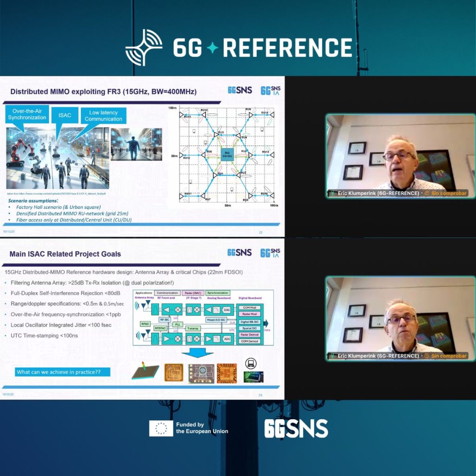This screenshot has height=476, width=476.
Task: Click microphone icon on upper speaker video
Action: (331, 193)
